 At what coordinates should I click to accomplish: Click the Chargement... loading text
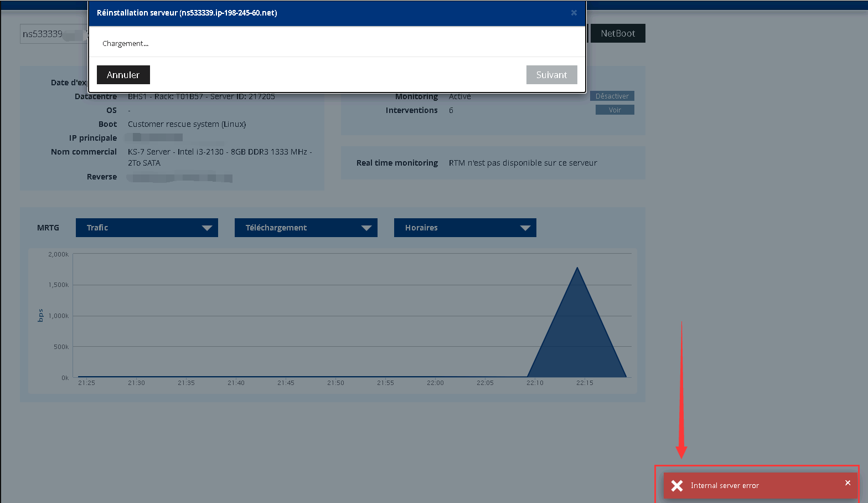coord(125,44)
